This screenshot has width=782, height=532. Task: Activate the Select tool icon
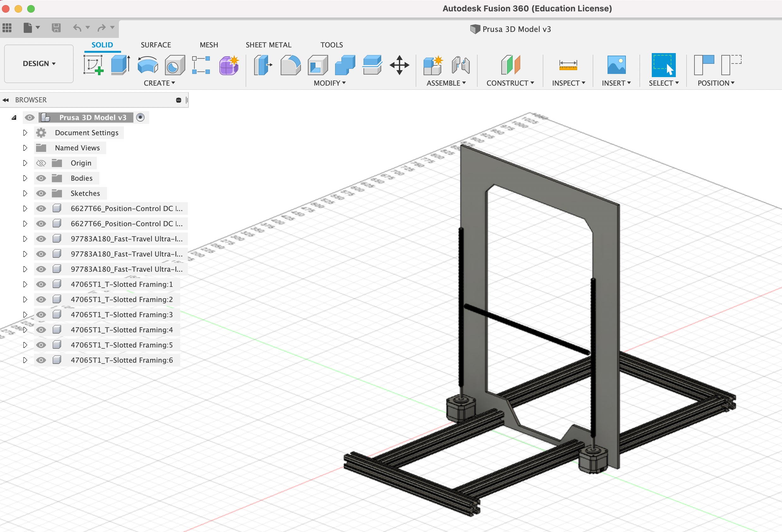tap(663, 65)
